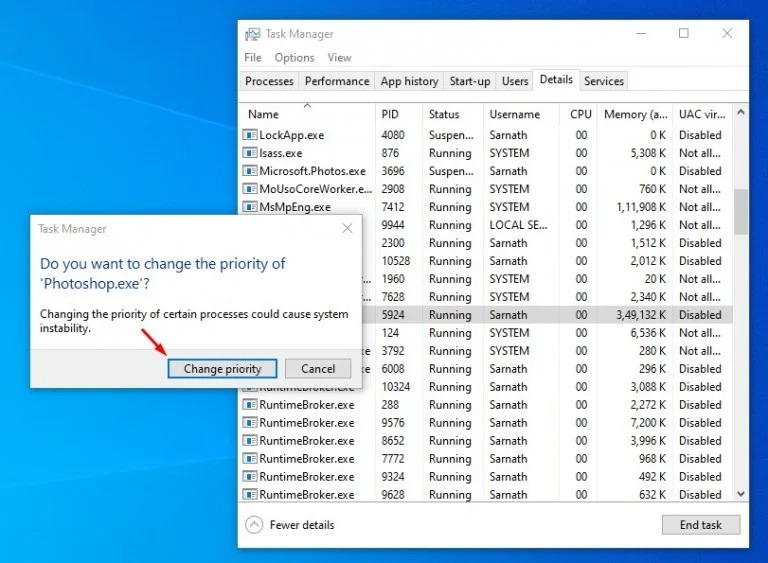The height and width of the screenshot is (563, 768).
Task: Click the MoUsoCoreWorker.exe process icon
Action: [250, 189]
